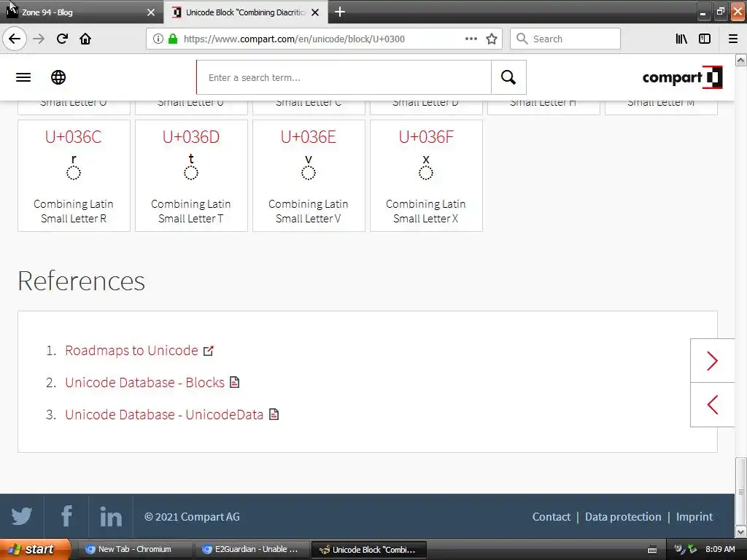Click the page scrollbar down arrow
The image size is (747, 560).
(741, 532)
